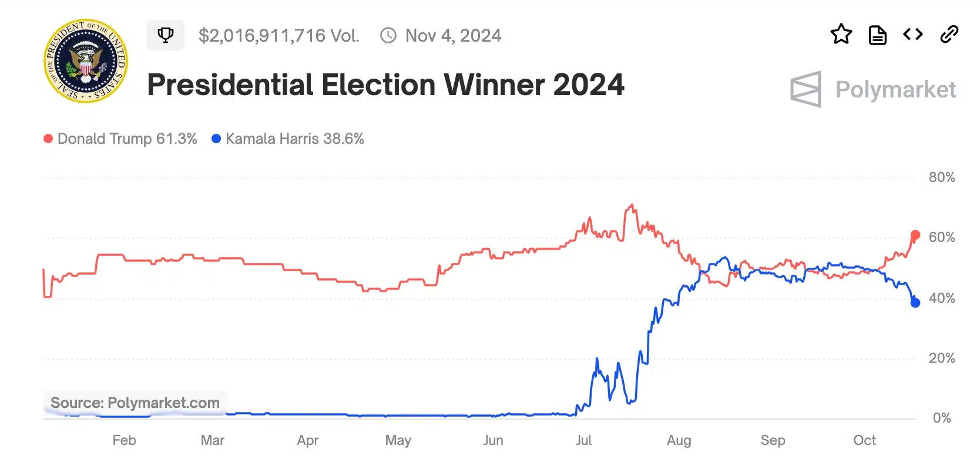Click the embed code brackets icon
980x459 pixels.
tap(912, 35)
